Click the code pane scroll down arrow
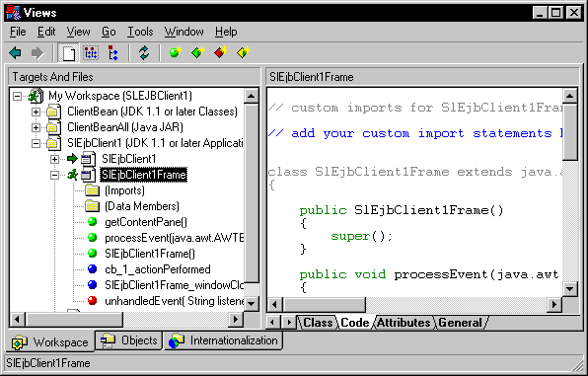Screen dimensions: 588x376 point(570,289)
